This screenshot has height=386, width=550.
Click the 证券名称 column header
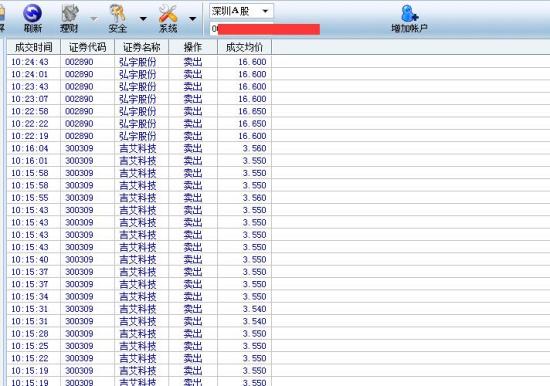pos(141,47)
